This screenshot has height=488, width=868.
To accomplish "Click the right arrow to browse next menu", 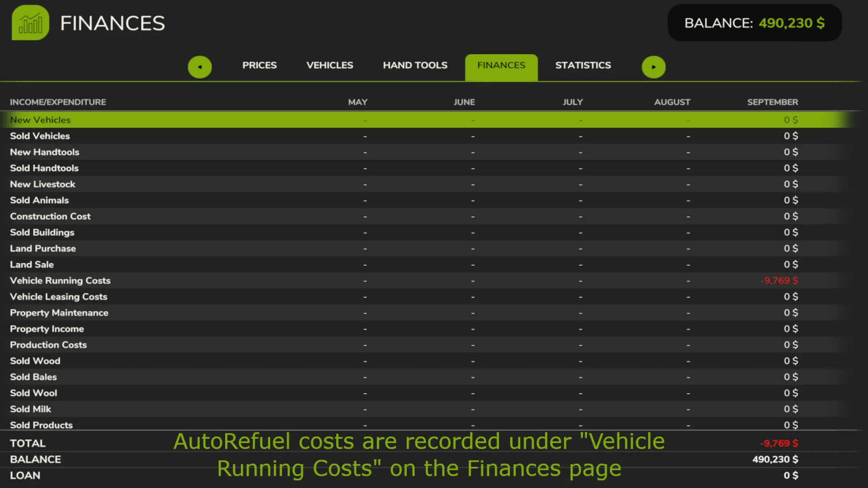I will pos(654,66).
